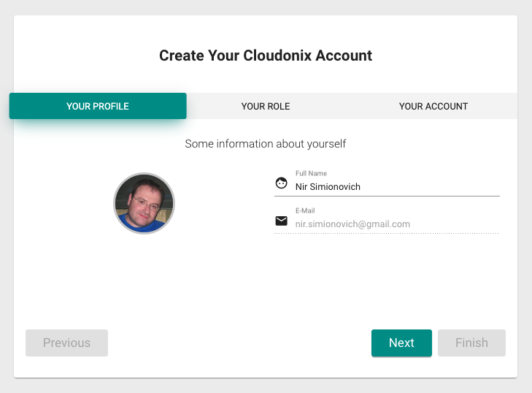Image resolution: width=532 pixels, height=393 pixels.
Task: Open the Your Role tab
Action: click(266, 106)
